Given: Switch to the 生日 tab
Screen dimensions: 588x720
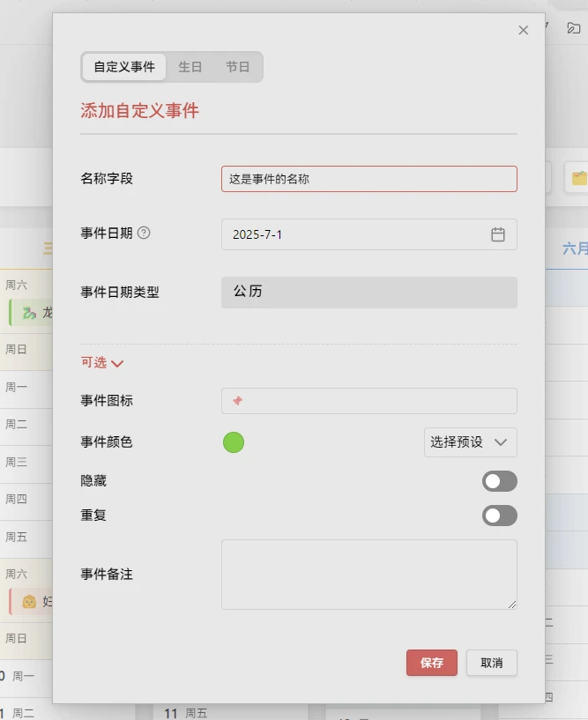Looking at the screenshot, I should pyautogui.click(x=190, y=67).
